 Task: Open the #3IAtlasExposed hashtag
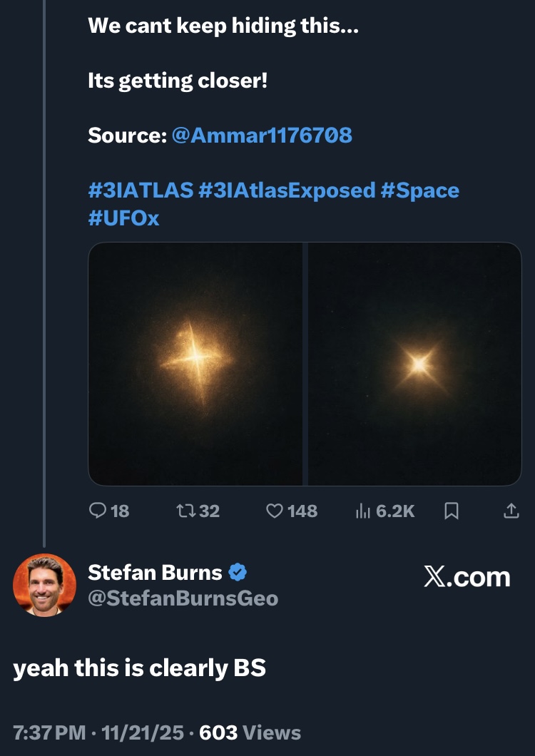pyautogui.click(x=287, y=190)
